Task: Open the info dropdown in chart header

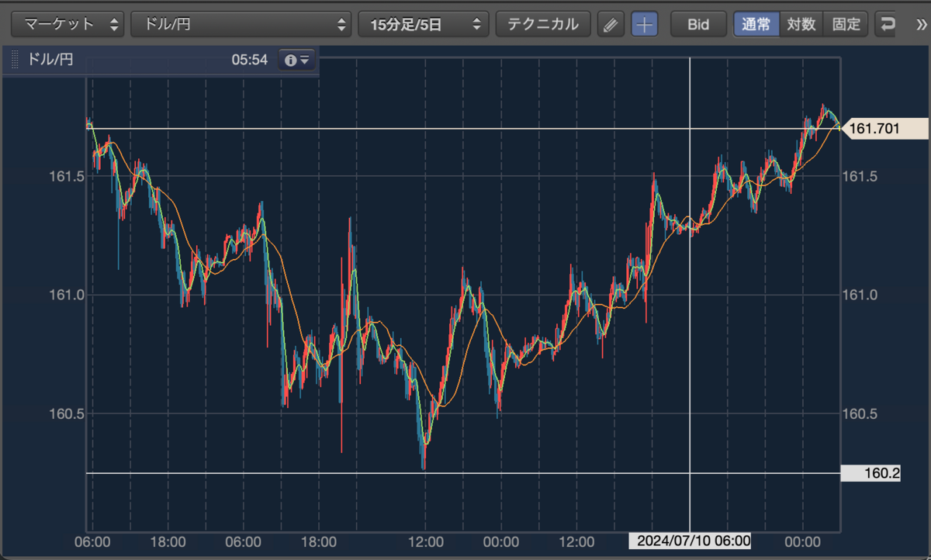Action: (x=297, y=60)
